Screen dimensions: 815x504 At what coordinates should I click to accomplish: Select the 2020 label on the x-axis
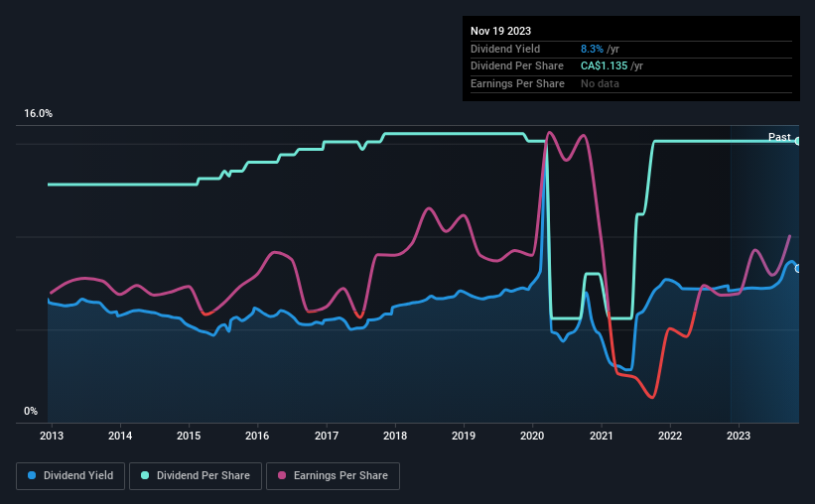point(532,436)
